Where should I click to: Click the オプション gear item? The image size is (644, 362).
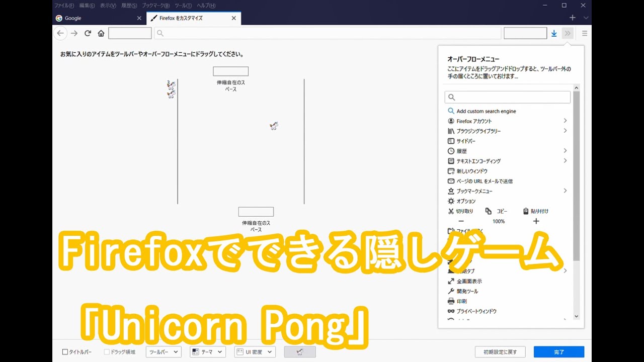(507, 201)
